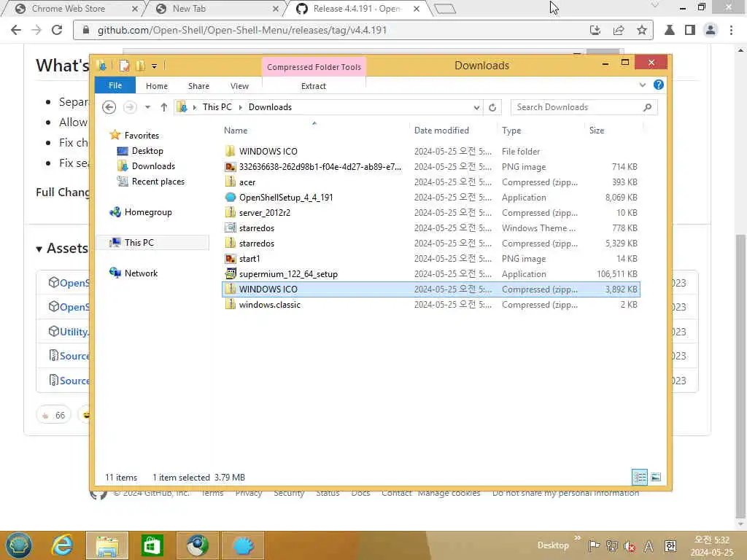Select starredos compressed zip file
The height and width of the screenshot is (560, 747).
[430, 244]
